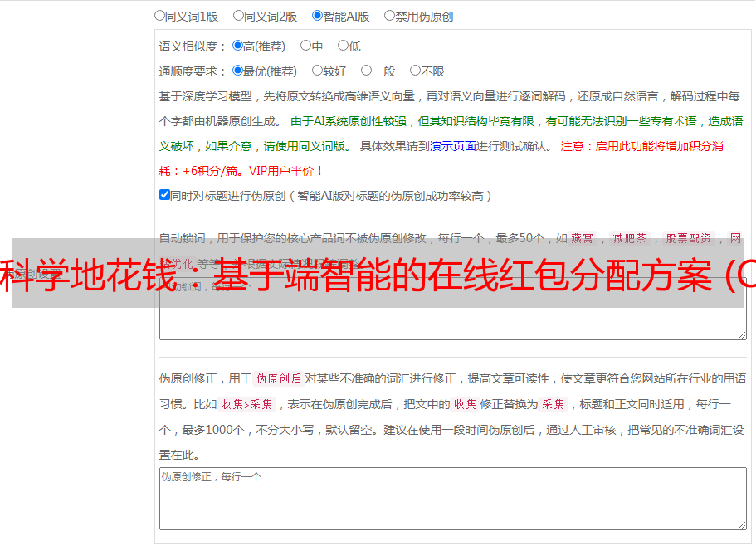
Task: Click inside the 伪原创修正 text area
Action: 453,499
